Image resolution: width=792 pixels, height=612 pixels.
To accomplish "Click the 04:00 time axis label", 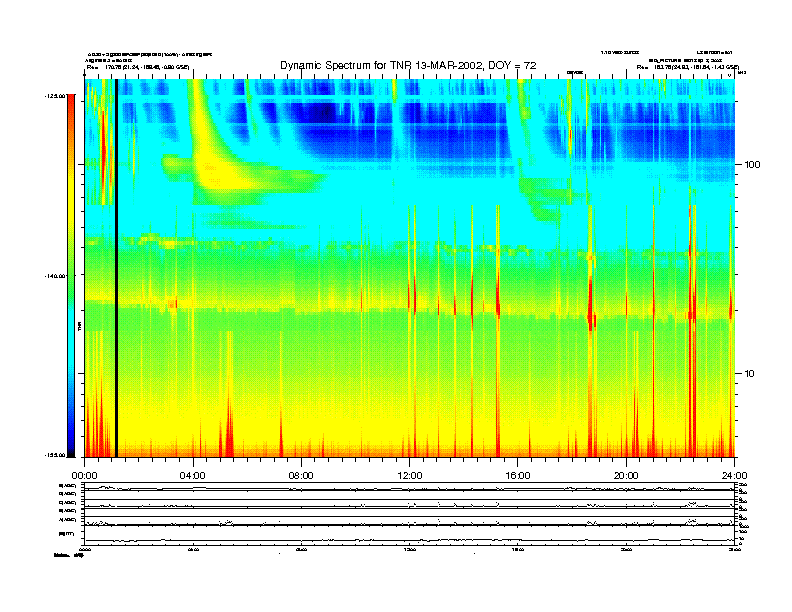I will click(193, 476).
